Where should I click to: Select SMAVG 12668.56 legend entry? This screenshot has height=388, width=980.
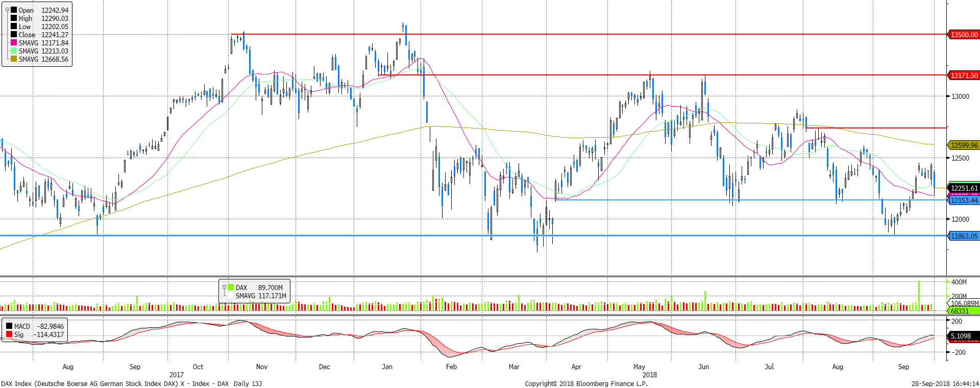(x=43, y=59)
